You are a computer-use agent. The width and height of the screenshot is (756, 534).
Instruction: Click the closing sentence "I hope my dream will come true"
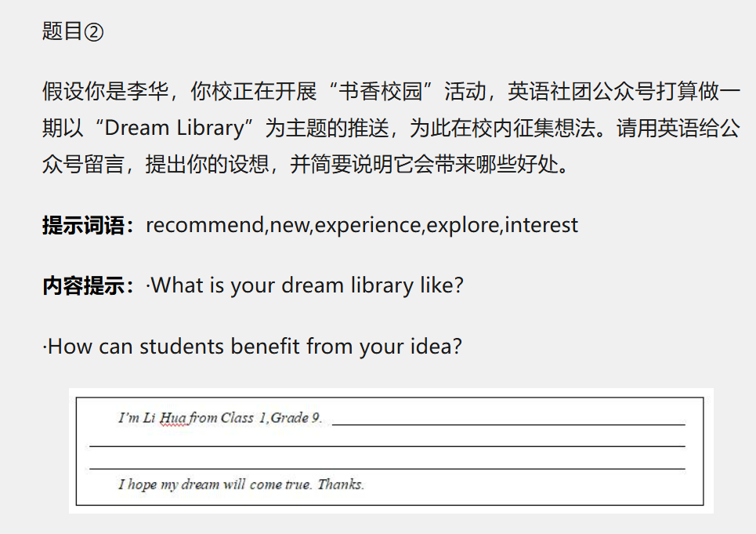click(x=215, y=484)
